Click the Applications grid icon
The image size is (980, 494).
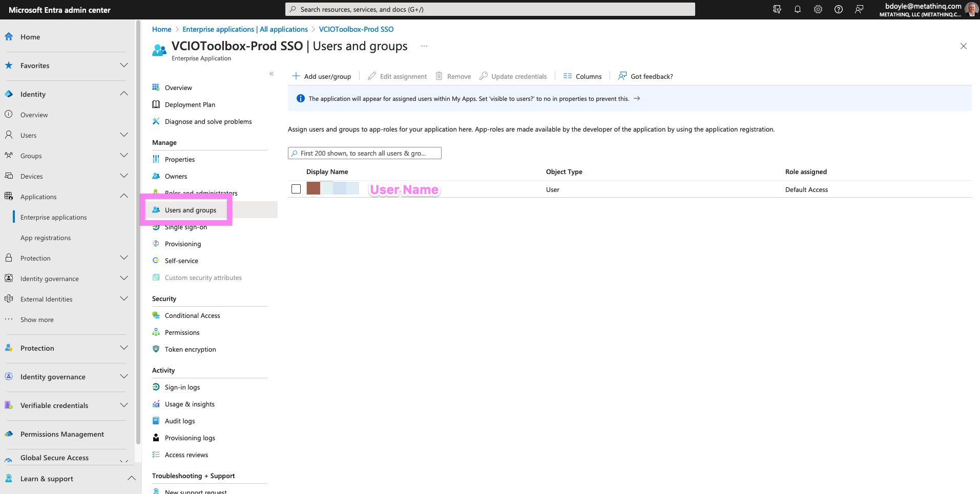click(9, 196)
